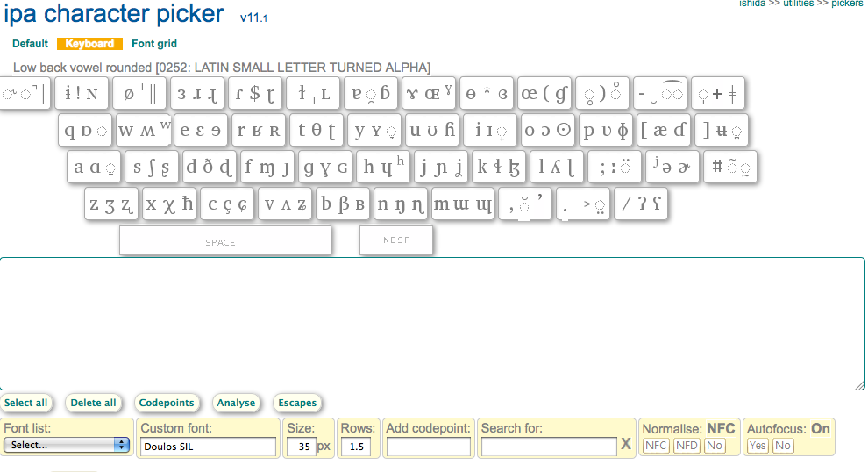Screen dimensions: 868x472
Task: Insert the epsilon ɛ character
Action: (x=200, y=131)
